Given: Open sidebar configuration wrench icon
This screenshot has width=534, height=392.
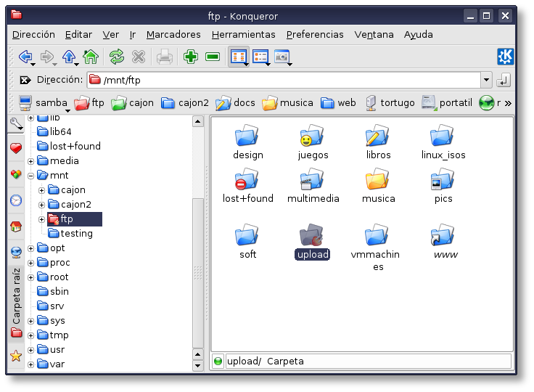Looking at the screenshot, I should pyautogui.click(x=16, y=124).
